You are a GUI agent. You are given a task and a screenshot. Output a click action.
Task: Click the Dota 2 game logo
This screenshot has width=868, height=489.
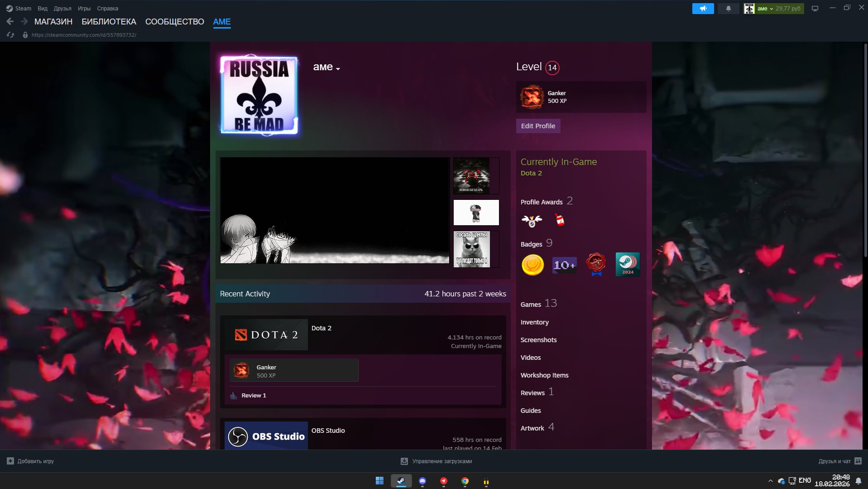[266, 334]
